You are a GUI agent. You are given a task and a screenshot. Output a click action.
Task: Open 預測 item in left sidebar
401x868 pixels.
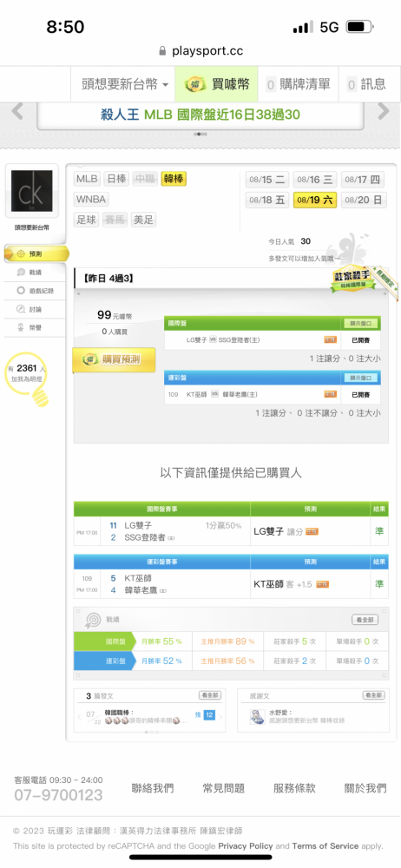(x=36, y=253)
